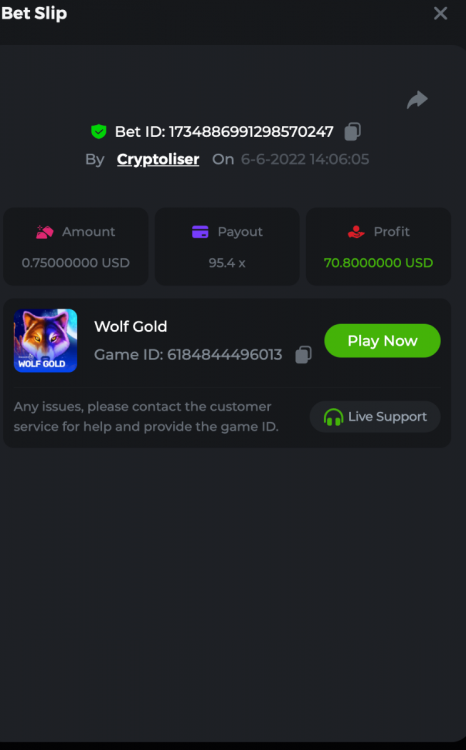Click the 0.75000000 USD amount value
This screenshot has width=466, height=750.
coord(76,263)
